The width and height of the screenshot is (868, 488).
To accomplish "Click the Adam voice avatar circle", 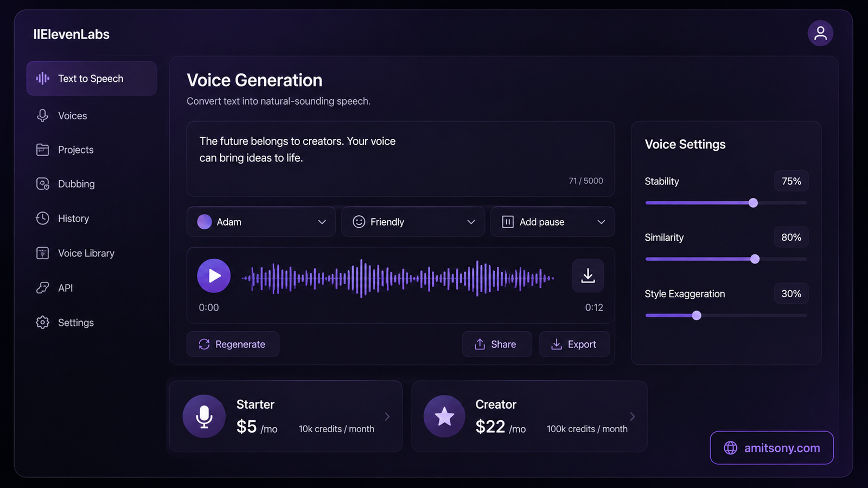I will 205,222.
